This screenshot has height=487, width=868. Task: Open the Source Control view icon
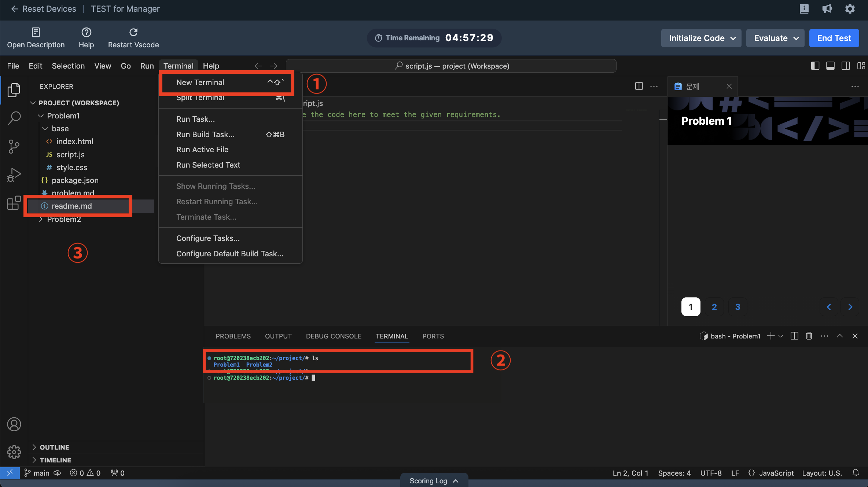pyautogui.click(x=14, y=146)
